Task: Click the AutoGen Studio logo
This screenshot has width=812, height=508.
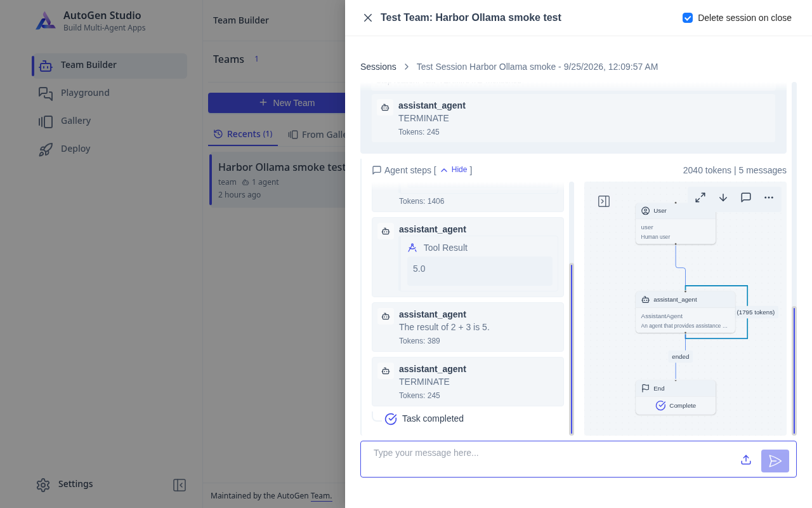Action: click(46, 21)
